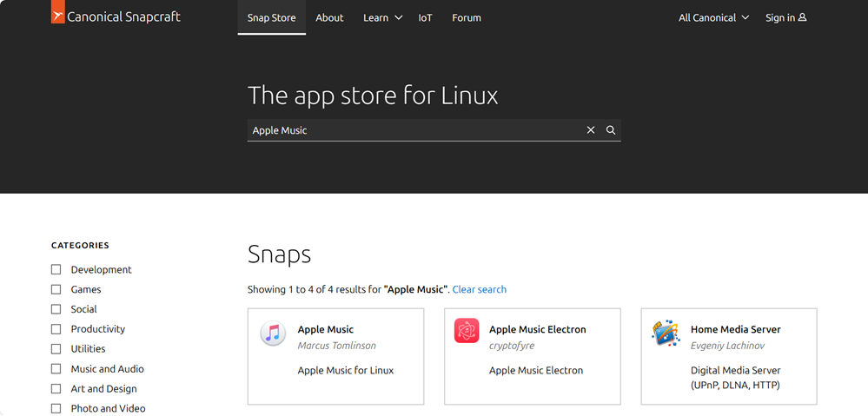Open the About page in navigation
The height and width of the screenshot is (416, 868).
click(x=329, y=17)
